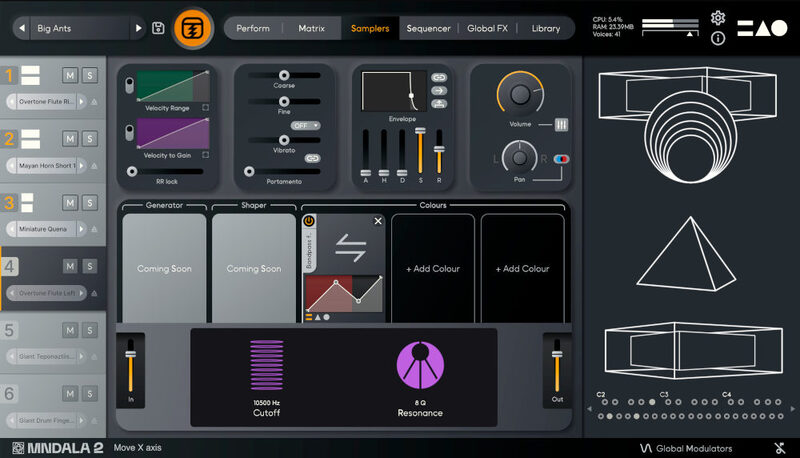Viewport: 800px width, 458px height.
Task: Click the bar icon below Bandpass graph
Action: (309, 317)
